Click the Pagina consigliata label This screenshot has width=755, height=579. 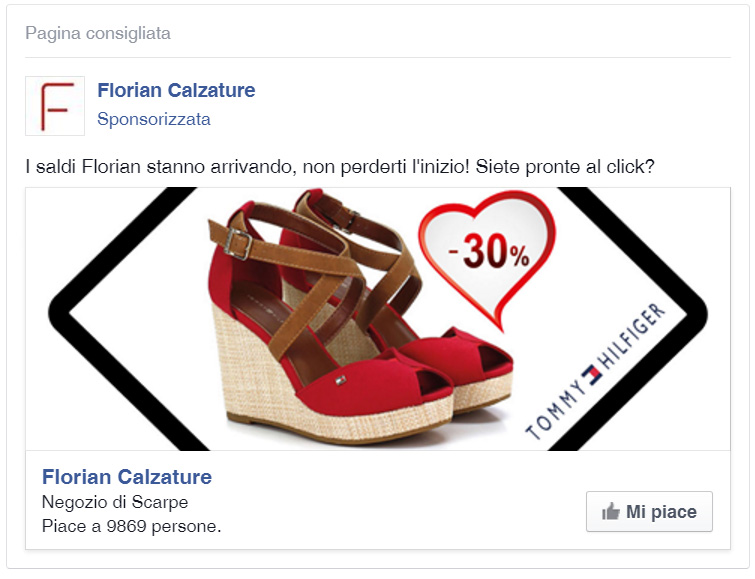(x=98, y=33)
